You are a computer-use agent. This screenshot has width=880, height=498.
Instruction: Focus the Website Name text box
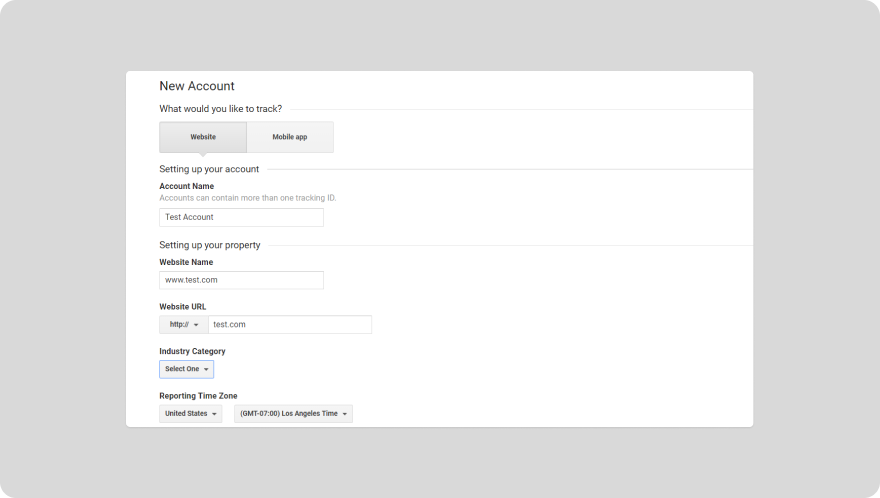click(241, 280)
